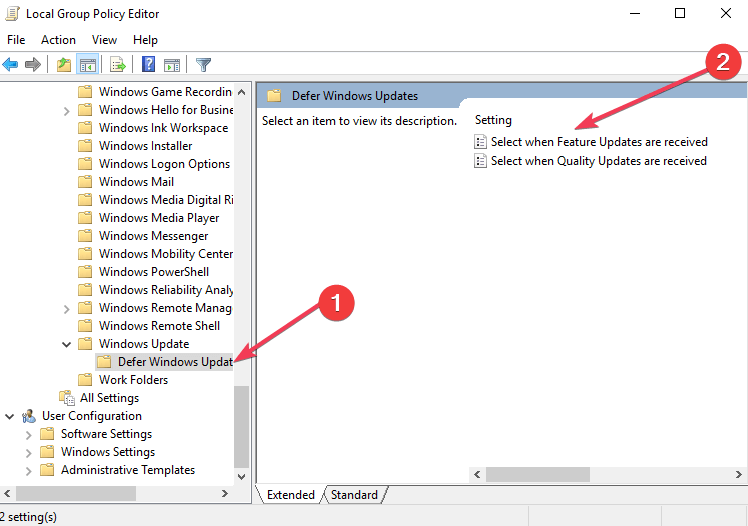The width and height of the screenshot is (748, 526).
Task: Click Quality Updates policy setting icon
Action: 480,161
